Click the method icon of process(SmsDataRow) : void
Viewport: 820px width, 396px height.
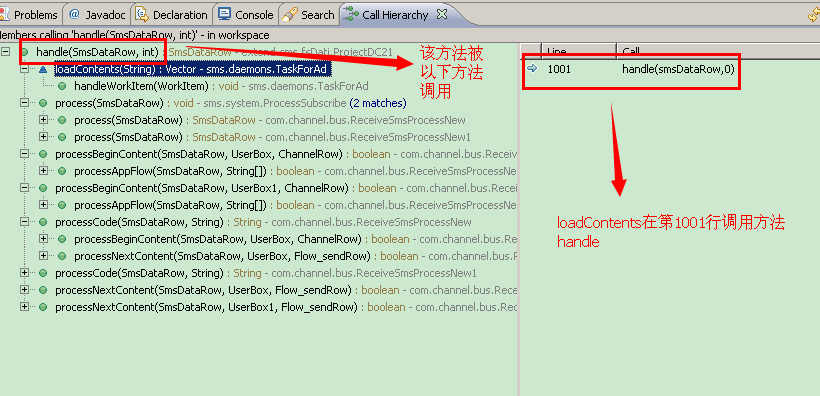coord(43,103)
